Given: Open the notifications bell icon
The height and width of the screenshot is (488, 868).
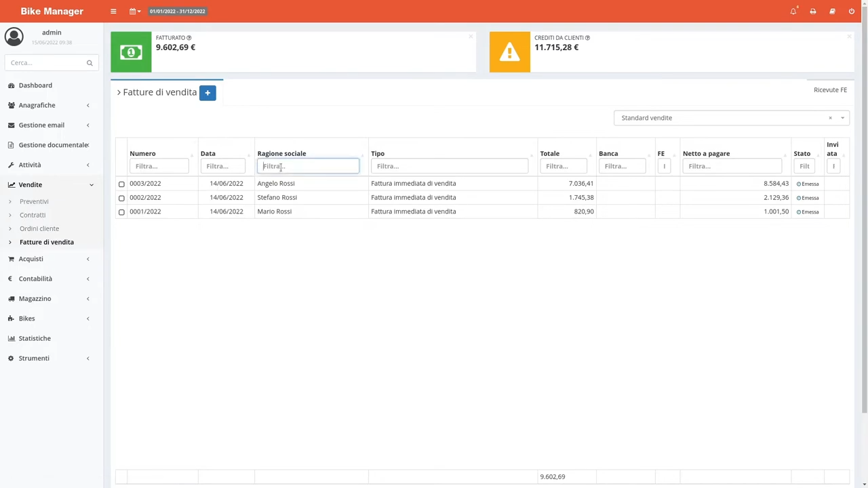Looking at the screenshot, I should 793,12.
